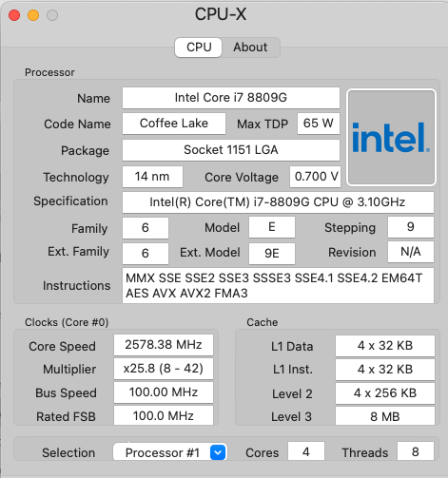Click the CPU-X window title
This screenshot has width=448, height=478.
pos(221,14)
